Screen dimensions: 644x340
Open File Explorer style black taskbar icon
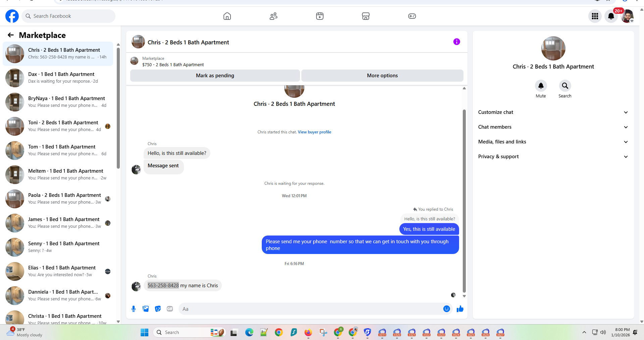(x=234, y=332)
